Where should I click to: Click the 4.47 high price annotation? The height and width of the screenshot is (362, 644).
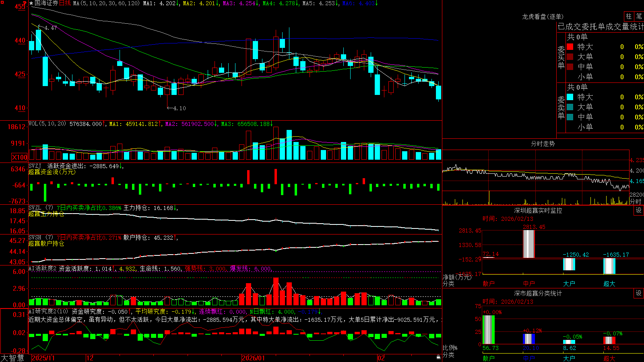click(x=51, y=28)
